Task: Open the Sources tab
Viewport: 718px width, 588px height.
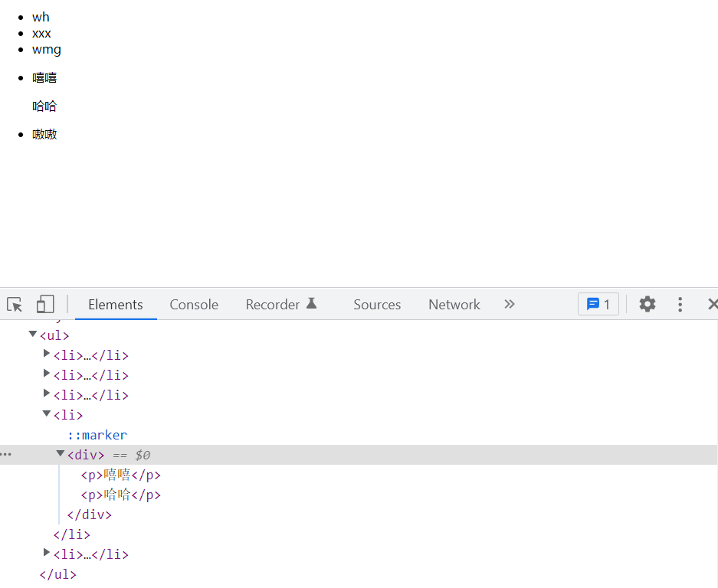Action: pos(377,304)
